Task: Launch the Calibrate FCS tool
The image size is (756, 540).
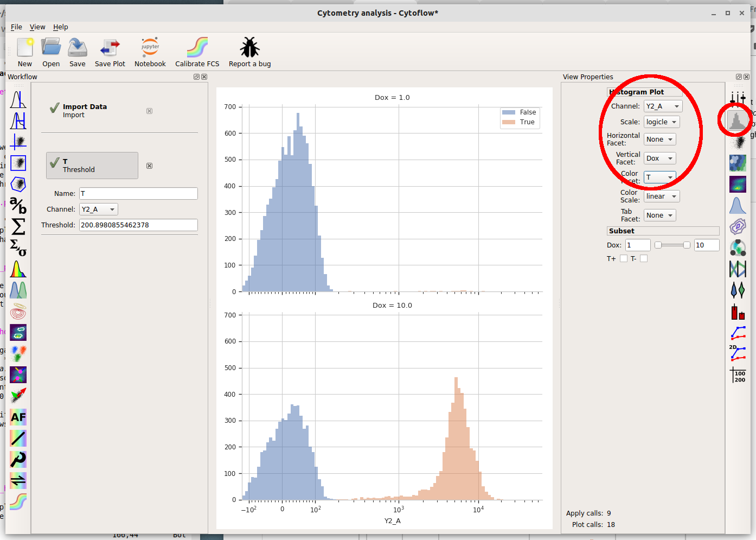Action: point(197,48)
